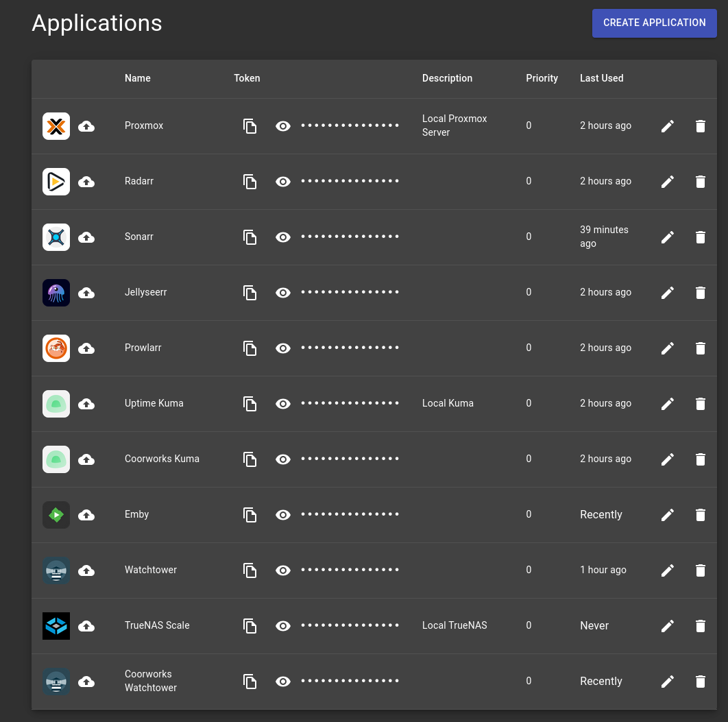Delete the Watchtower application row

(x=700, y=570)
